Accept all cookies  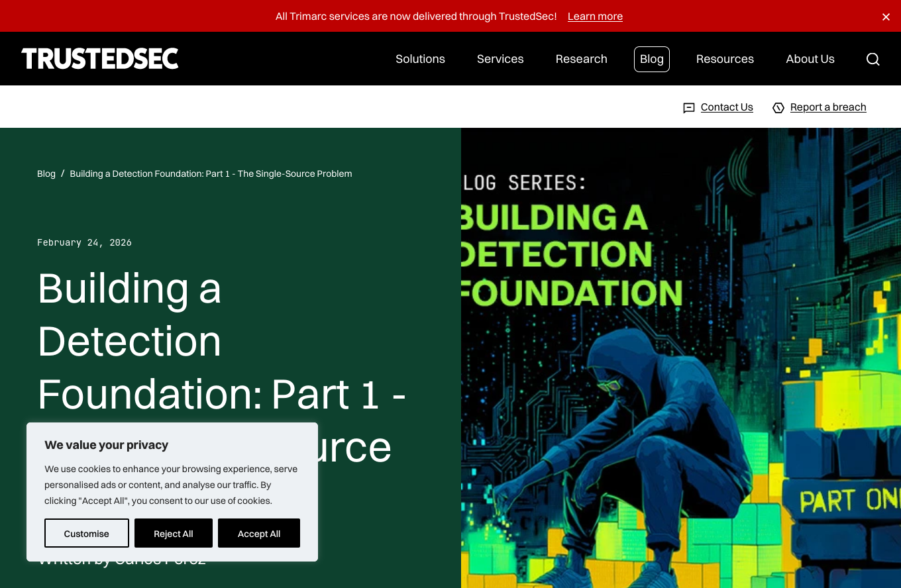click(x=259, y=534)
